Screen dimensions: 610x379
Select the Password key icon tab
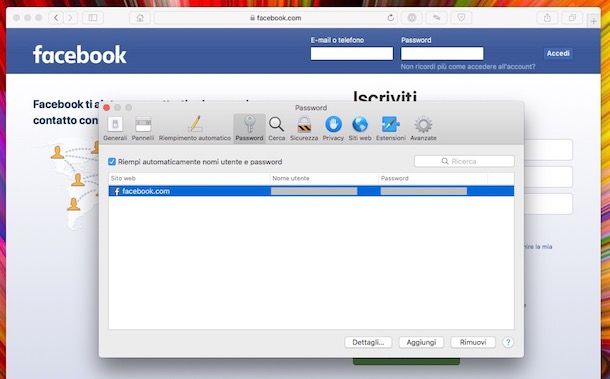pyautogui.click(x=249, y=128)
